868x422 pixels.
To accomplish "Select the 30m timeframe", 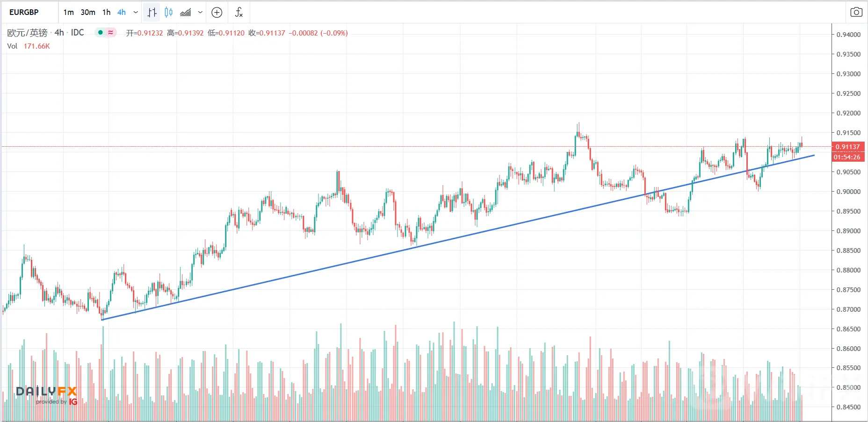I will (x=88, y=12).
